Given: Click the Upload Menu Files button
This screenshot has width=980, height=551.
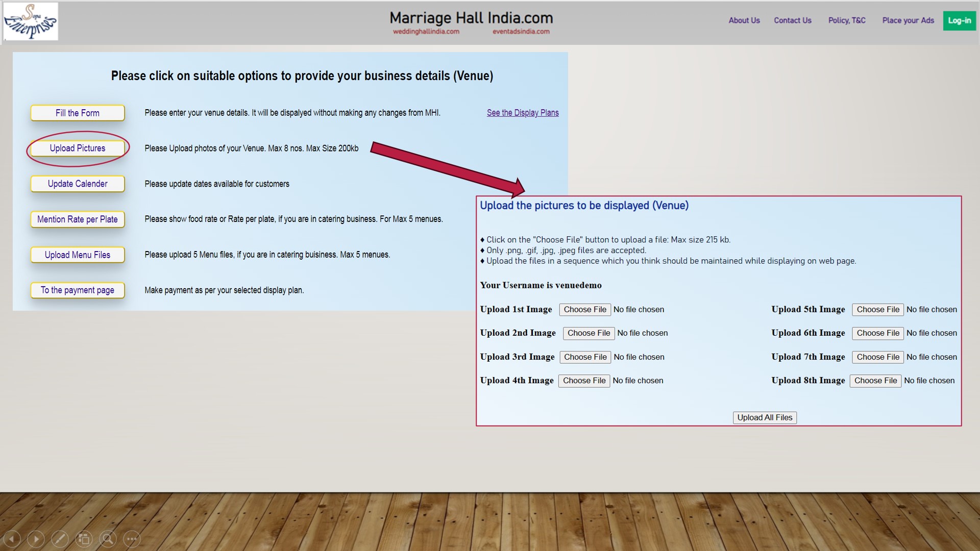Looking at the screenshot, I should coord(78,255).
